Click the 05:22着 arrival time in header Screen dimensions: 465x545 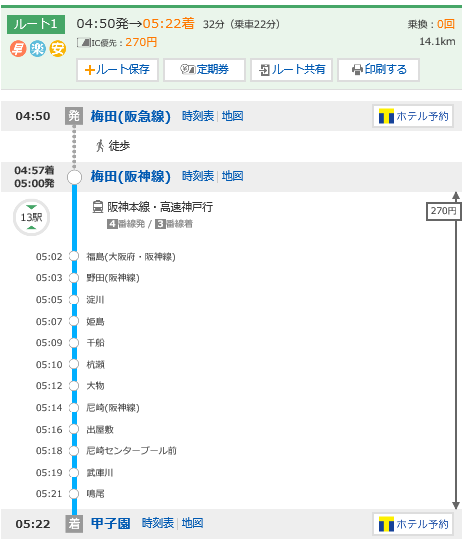coord(169,24)
